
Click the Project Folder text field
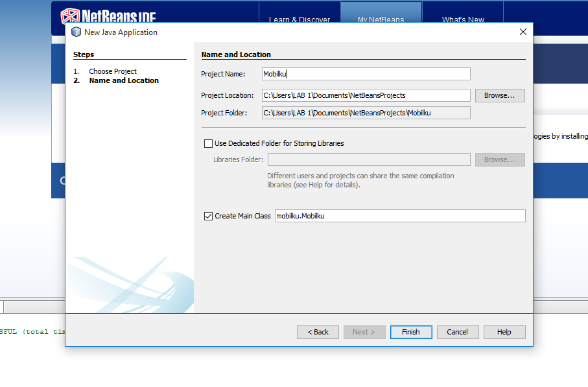point(366,113)
